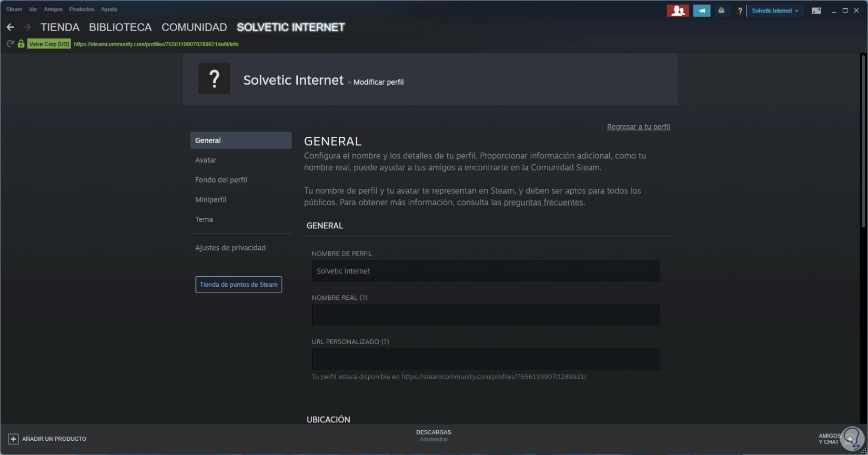Open the preguntas frecuentes link
This screenshot has width=868, height=455.
tap(543, 203)
